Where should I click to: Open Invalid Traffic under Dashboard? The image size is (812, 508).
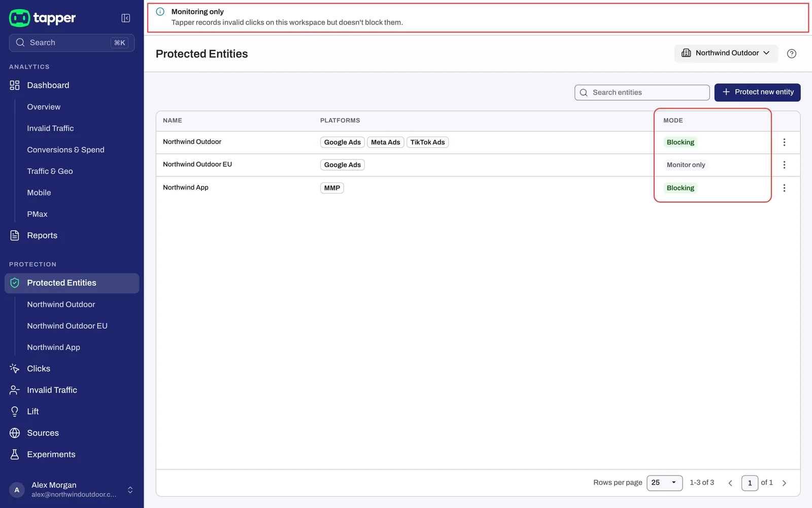tap(50, 129)
